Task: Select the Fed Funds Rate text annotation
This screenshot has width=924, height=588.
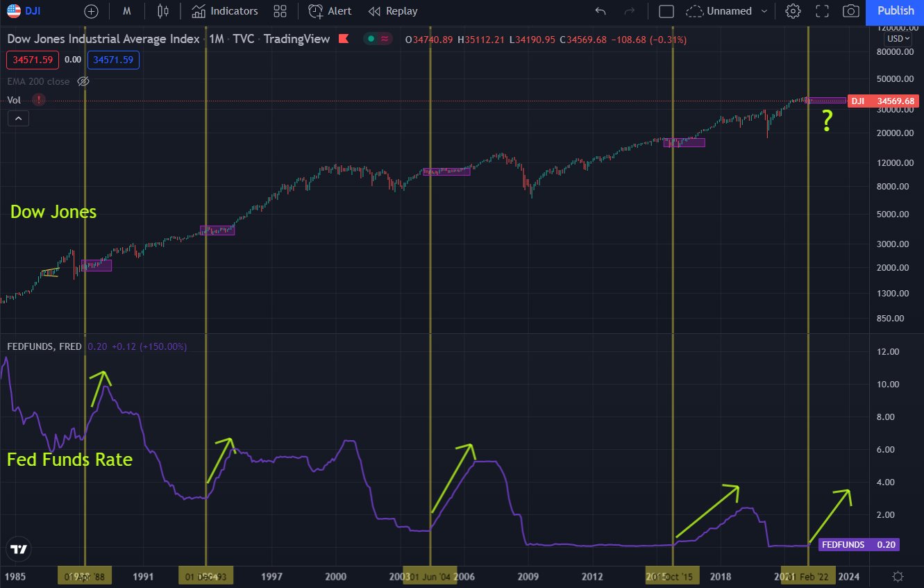Action: [69, 459]
